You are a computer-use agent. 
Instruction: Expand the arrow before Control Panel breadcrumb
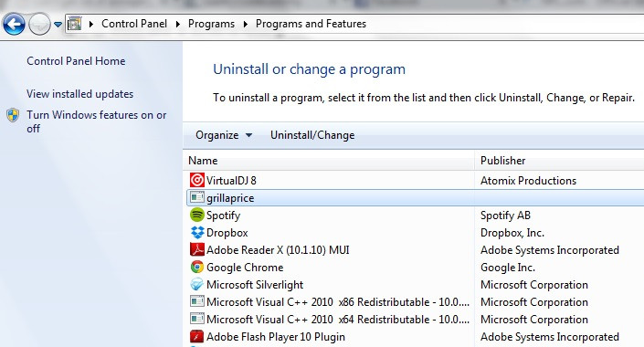(91, 25)
